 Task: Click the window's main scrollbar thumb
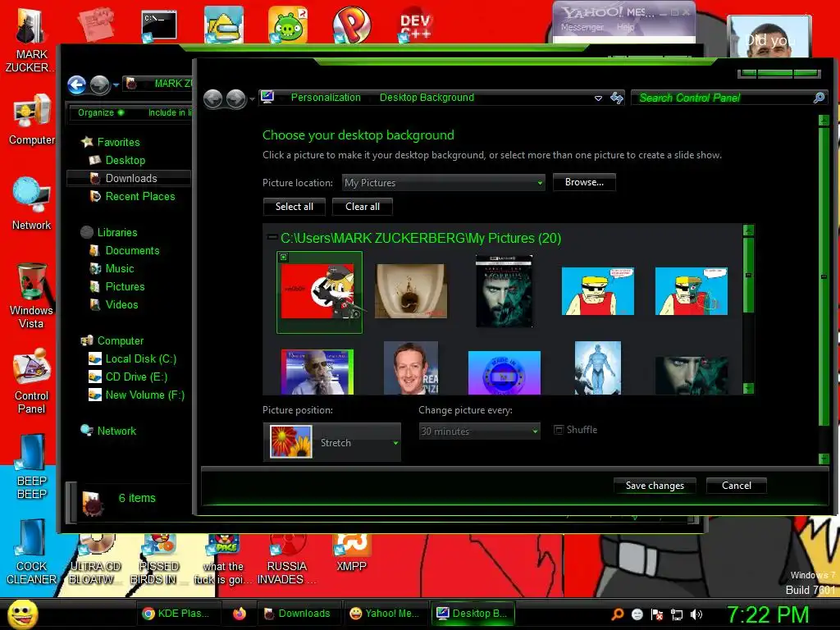(824, 276)
